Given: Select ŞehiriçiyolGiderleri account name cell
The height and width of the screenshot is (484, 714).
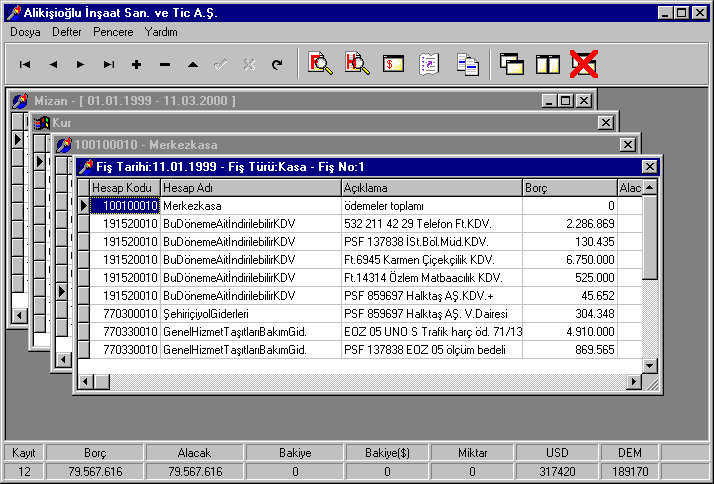Looking at the screenshot, I should click(x=250, y=314).
